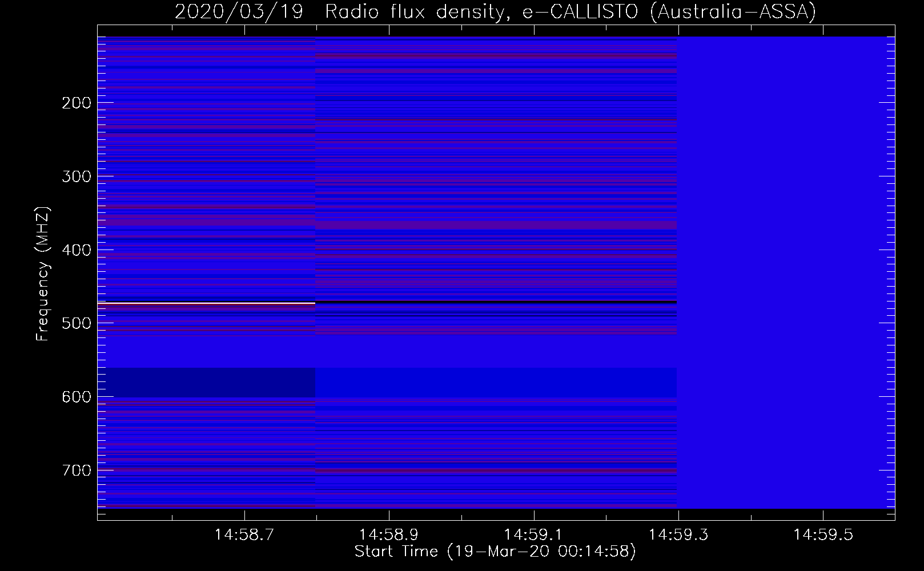Click the 700 frequency tick label
The height and width of the screenshot is (571, 924).
tap(77, 471)
